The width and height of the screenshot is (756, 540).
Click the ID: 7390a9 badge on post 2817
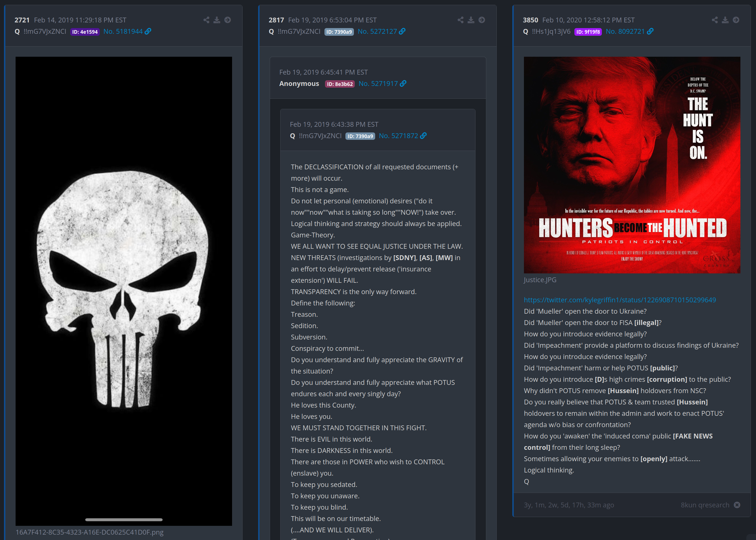tap(339, 32)
